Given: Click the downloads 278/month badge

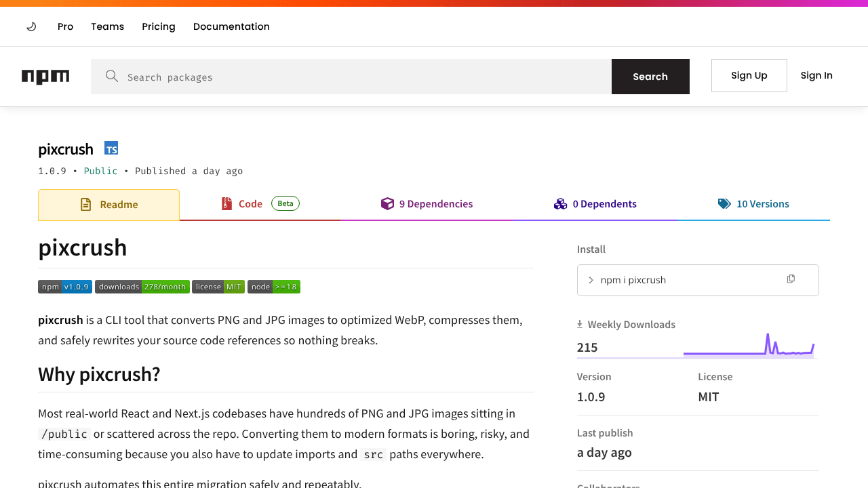Looking at the screenshot, I should coord(142,287).
